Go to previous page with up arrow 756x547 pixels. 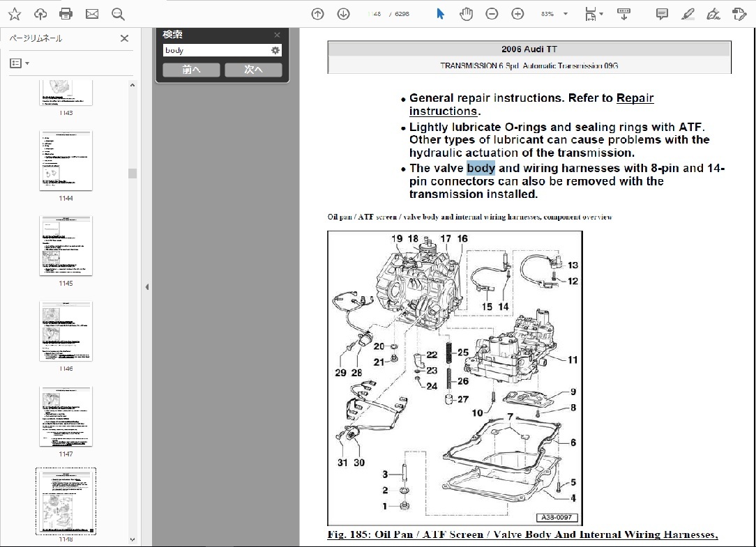click(318, 14)
